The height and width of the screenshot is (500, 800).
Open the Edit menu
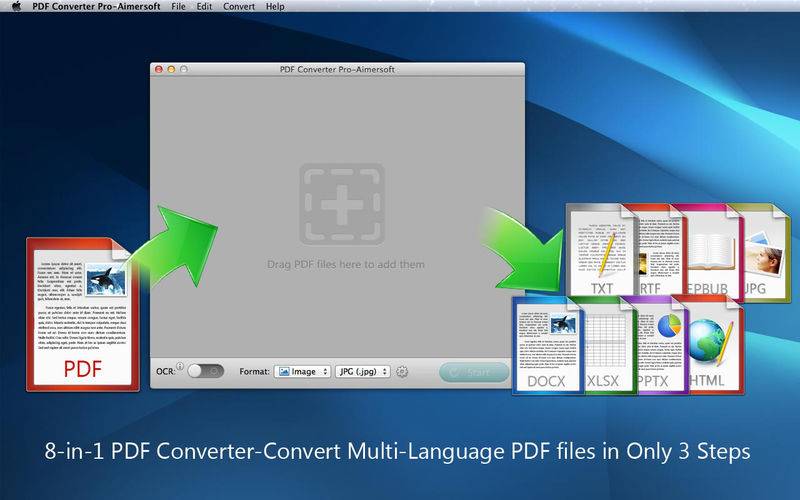pos(204,7)
